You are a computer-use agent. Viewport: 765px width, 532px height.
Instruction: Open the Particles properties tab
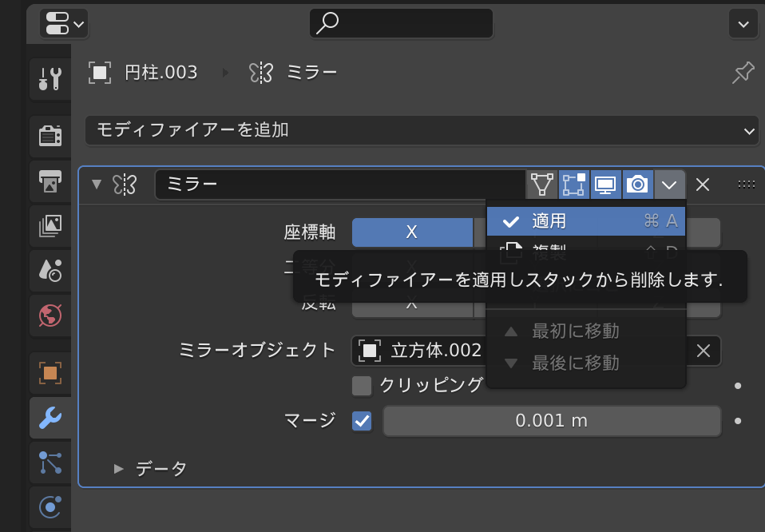coord(50,463)
